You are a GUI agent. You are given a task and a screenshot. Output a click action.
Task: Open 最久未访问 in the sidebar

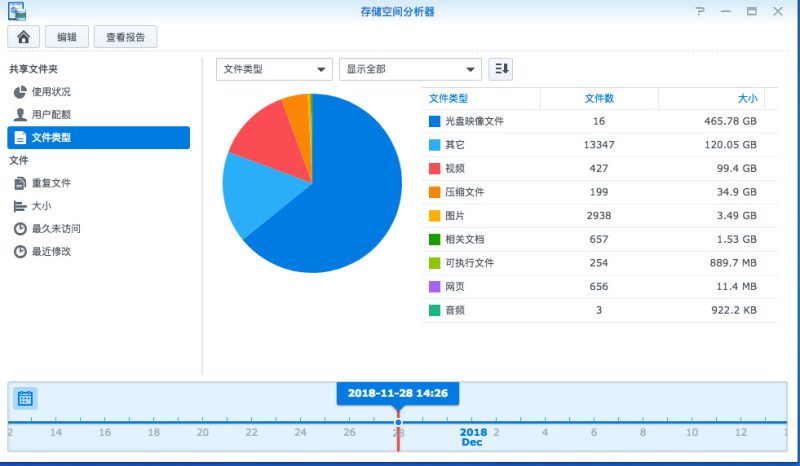98,229
